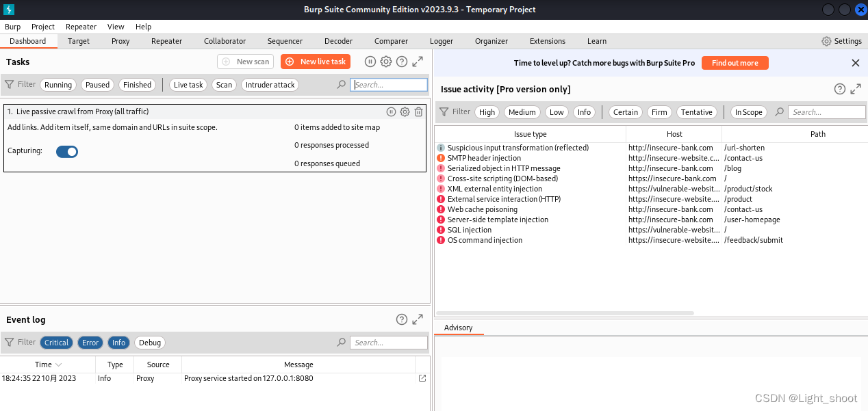
Task: Click the Burp Suite logo icon in title bar
Action: [9, 10]
